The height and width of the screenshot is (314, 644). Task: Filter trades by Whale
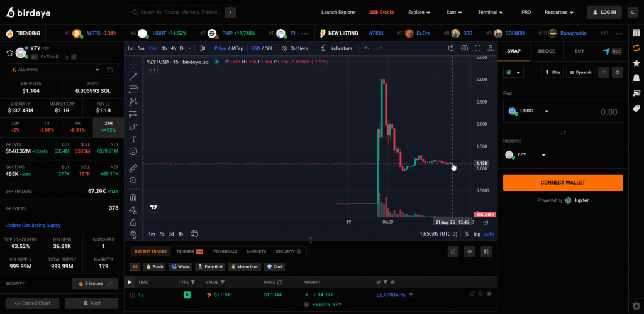(180, 266)
